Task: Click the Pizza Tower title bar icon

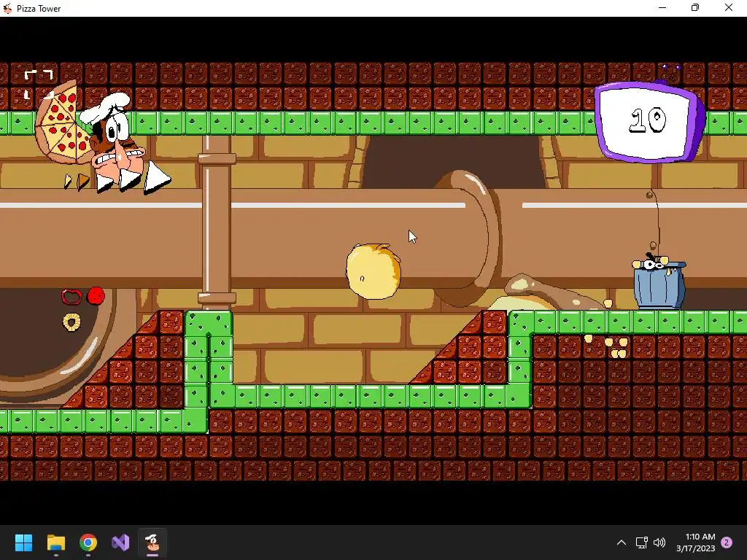Action: 7,8
